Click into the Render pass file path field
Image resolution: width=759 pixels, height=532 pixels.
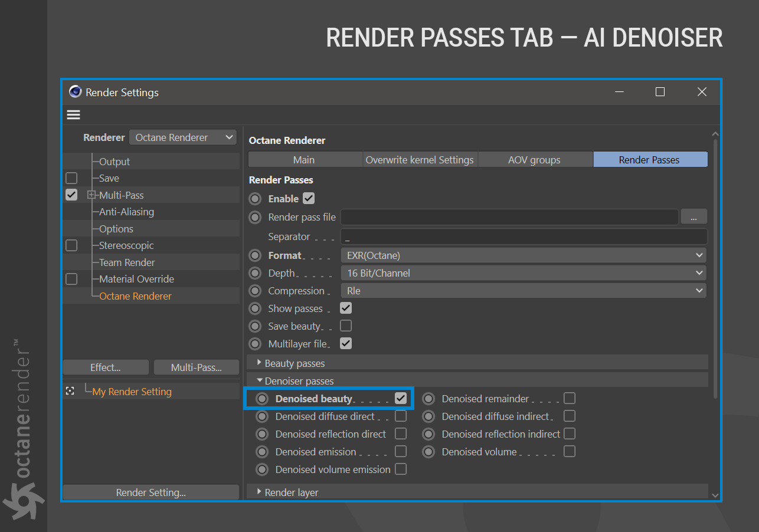(x=509, y=217)
